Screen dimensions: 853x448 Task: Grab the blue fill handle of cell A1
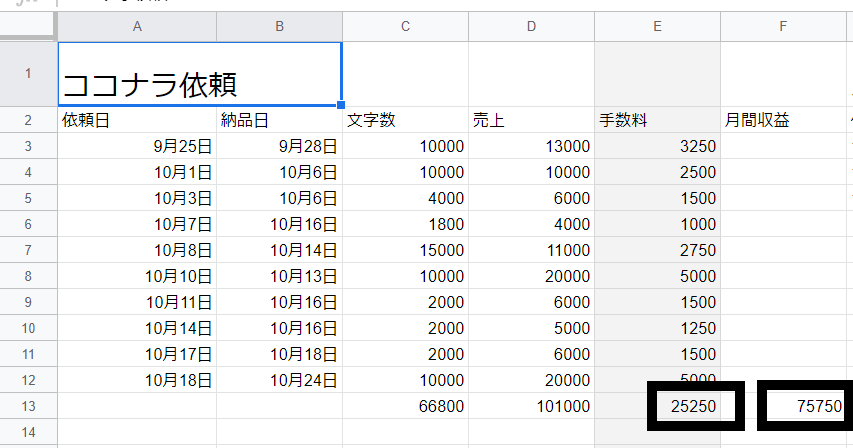(341, 105)
